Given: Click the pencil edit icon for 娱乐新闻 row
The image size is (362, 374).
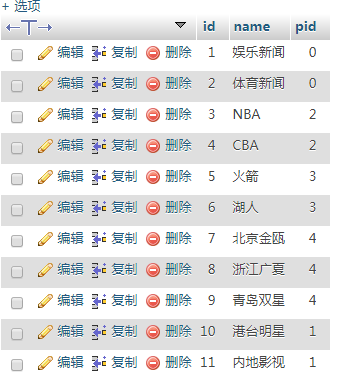Looking at the screenshot, I should [x=45, y=53].
